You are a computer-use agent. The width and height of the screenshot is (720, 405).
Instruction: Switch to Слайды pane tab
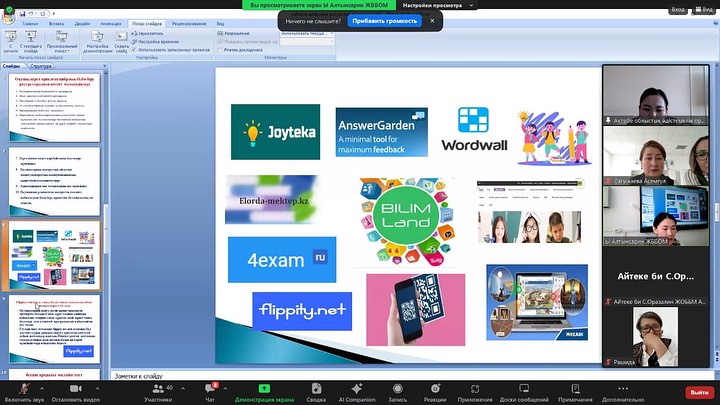(11, 66)
